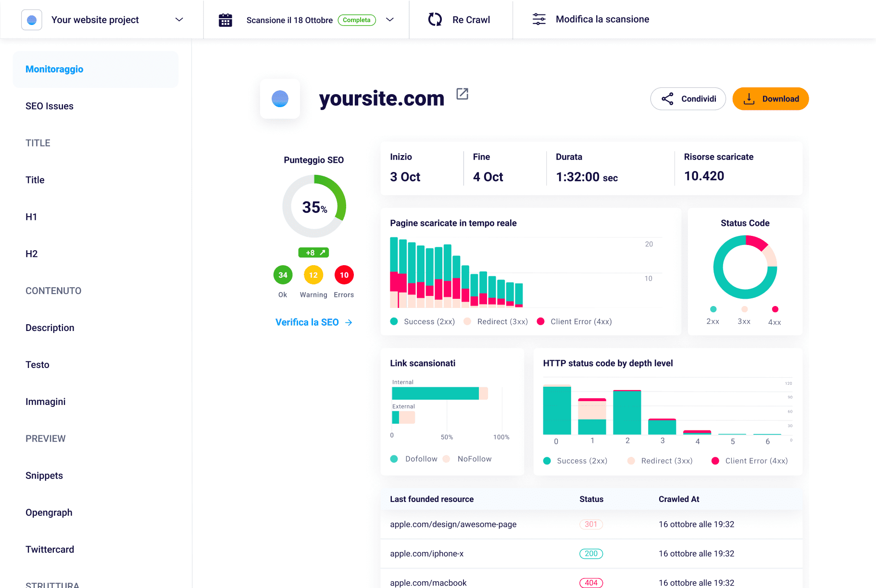
Task: Click the 35% SEO score donut chart
Action: 313,206
